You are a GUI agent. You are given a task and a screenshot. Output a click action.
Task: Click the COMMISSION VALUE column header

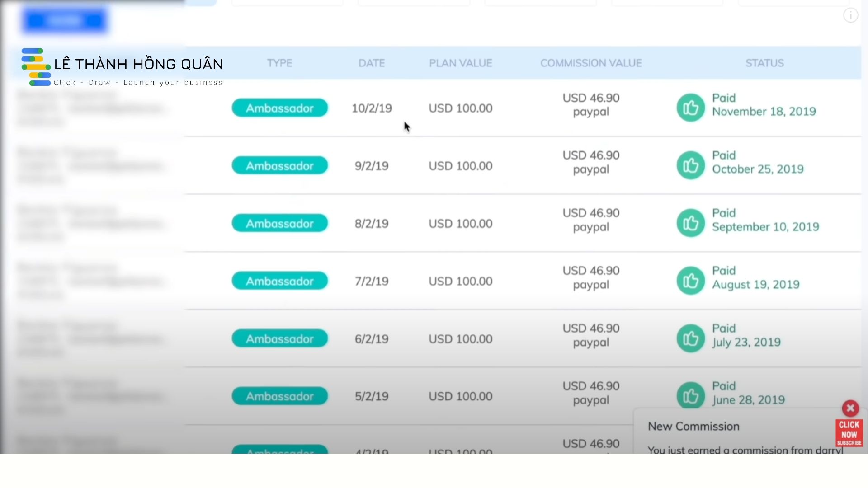click(x=591, y=63)
